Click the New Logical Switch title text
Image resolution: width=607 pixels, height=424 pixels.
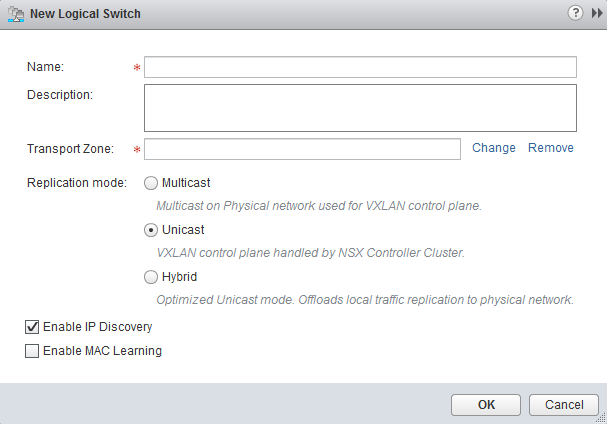(x=87, y=14)
